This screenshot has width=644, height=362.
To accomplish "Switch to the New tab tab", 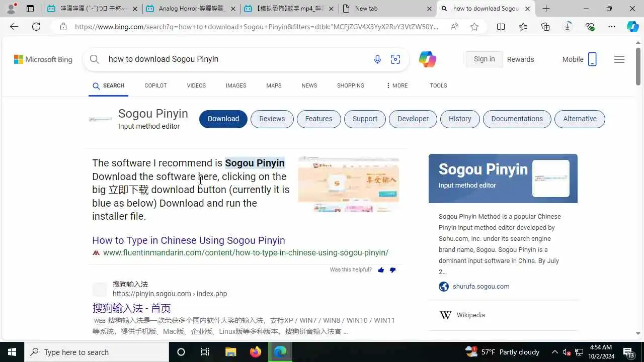I will [387, 9].
